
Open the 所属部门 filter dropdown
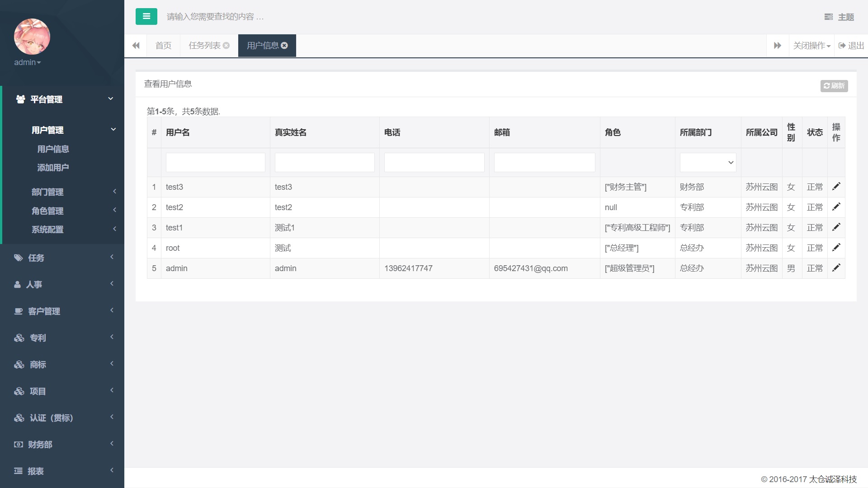pyautogui.click(x=708, y=163)
